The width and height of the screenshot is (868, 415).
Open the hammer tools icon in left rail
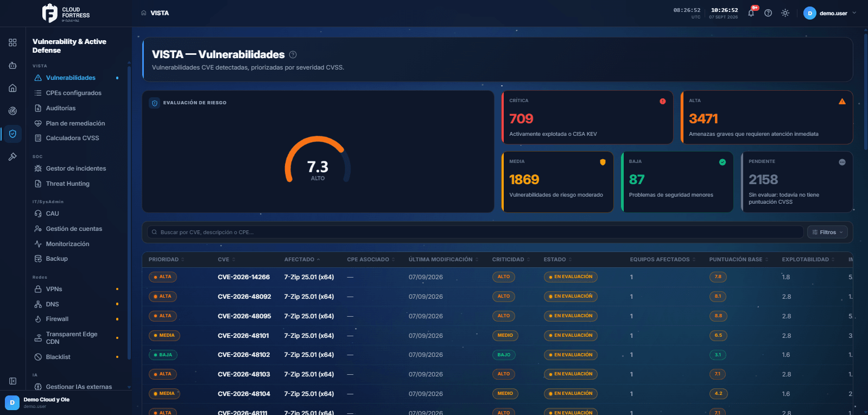point(12,156)
